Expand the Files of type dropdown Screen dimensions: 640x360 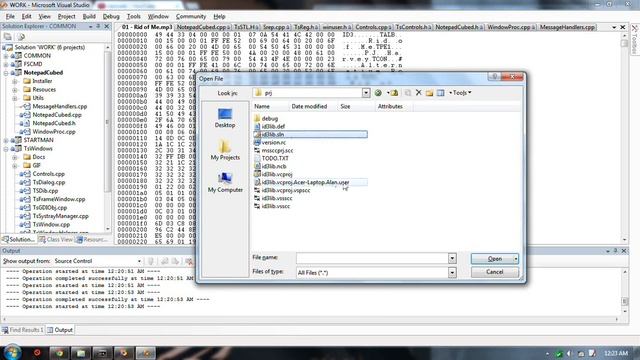[x=452, y=272]
